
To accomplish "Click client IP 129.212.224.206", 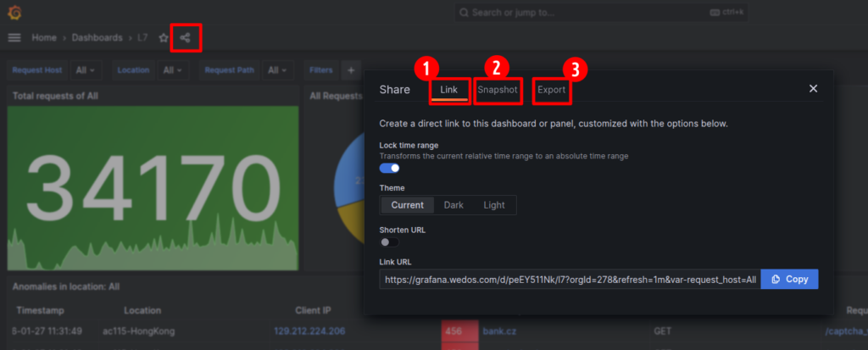I will [x=309, y=331].
